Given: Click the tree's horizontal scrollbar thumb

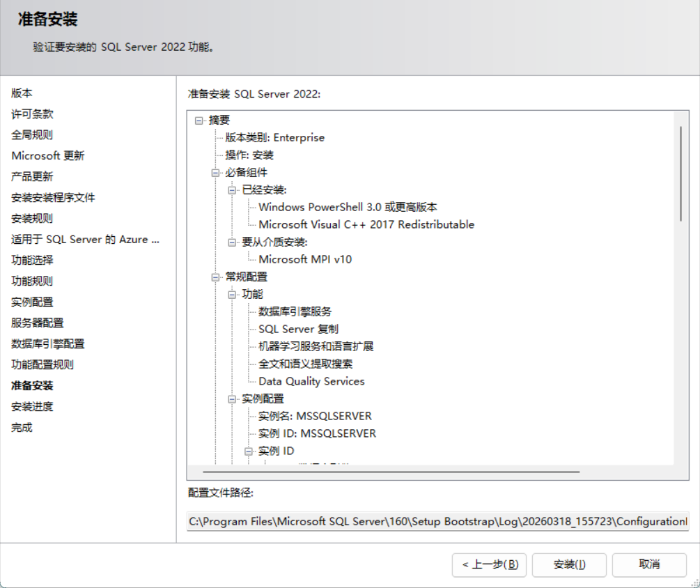Looking at the screenshot, I should (x=391, y=472).
